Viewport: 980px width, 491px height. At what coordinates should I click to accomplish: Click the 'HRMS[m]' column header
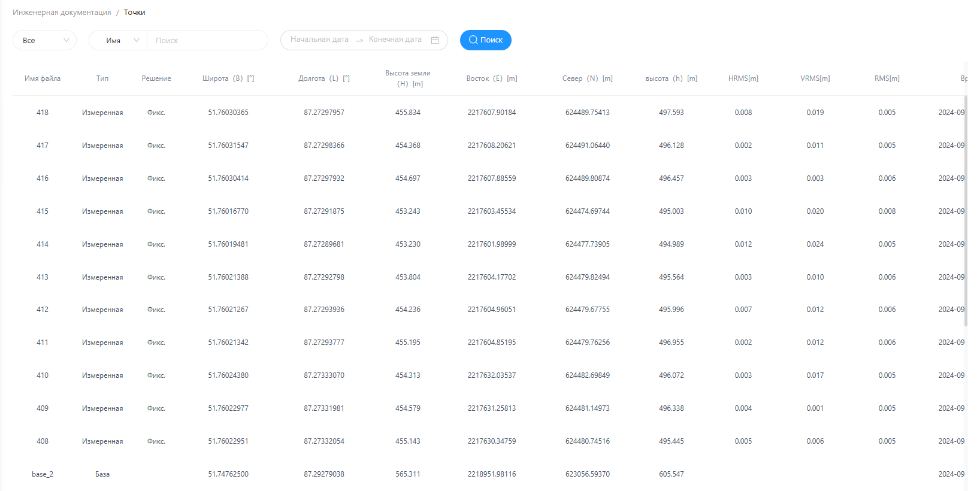pyautogui.click(x=743, y=78)
